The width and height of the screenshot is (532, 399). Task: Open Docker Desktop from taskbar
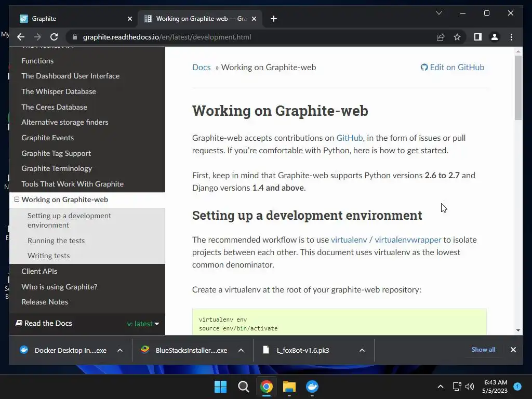click(x=312, y=387)
